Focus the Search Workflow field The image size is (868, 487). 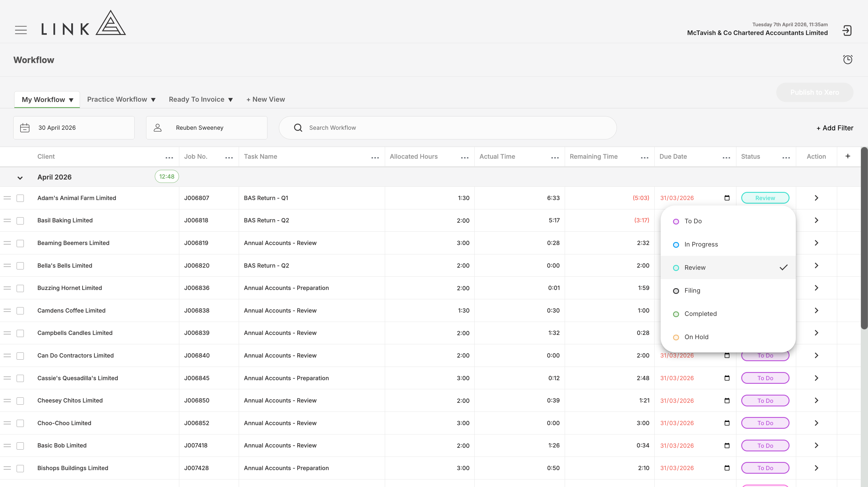(448, 128)
